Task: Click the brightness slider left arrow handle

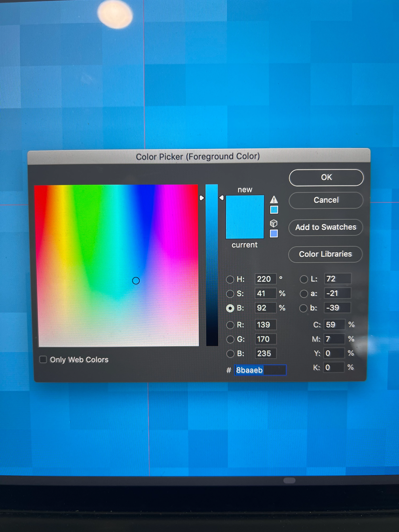Action: [x=202, y=198]
